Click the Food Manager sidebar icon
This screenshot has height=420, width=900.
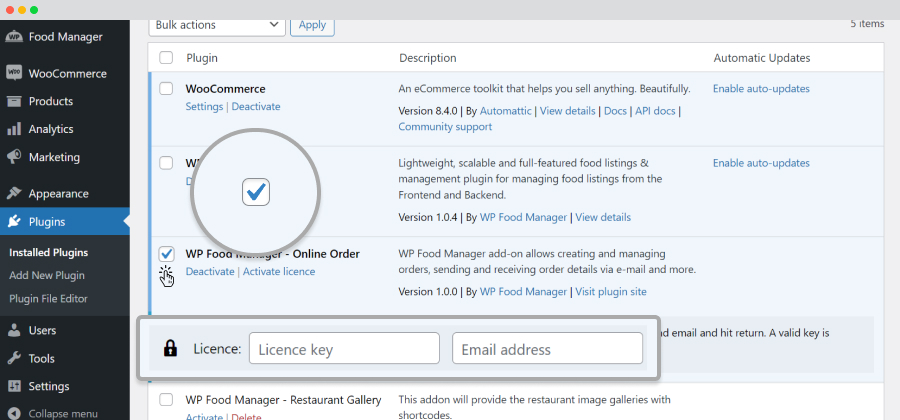pyautogui.click(x=14, y=37)
